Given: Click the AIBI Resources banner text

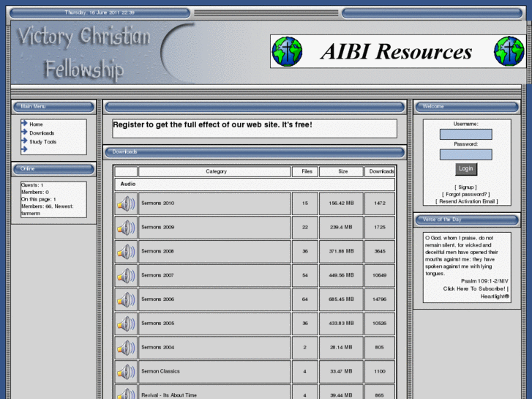Looking at the screenshot, I should pos(396,52).
